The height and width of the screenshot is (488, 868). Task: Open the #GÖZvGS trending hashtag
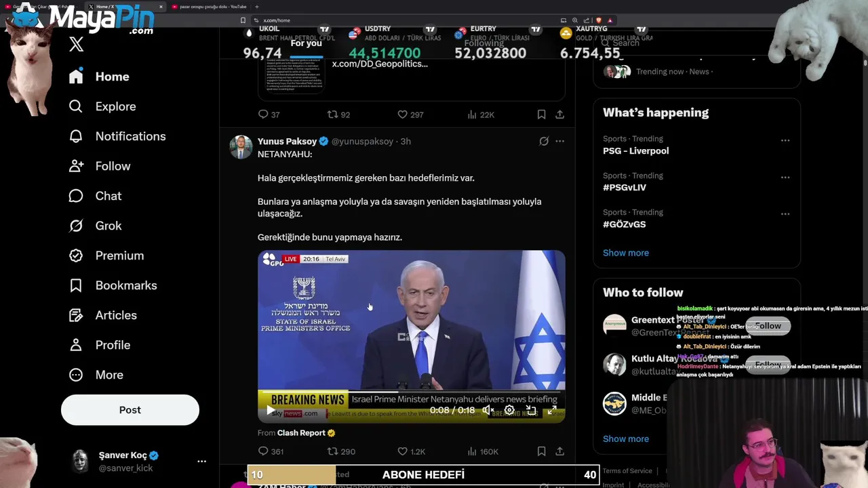(625, 224)
